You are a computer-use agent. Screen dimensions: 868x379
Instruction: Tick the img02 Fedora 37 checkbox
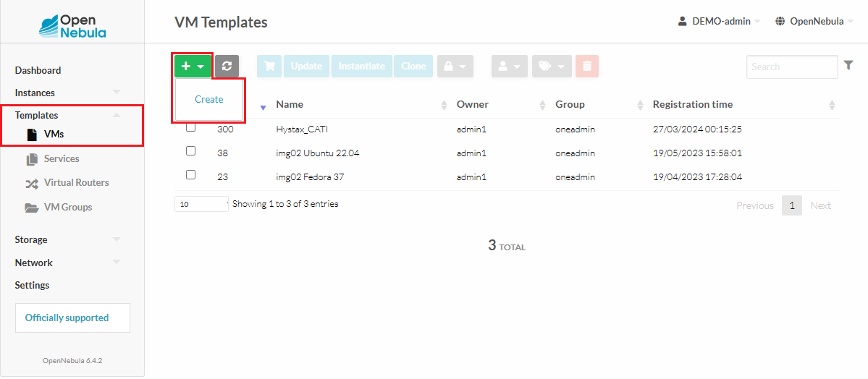[191, 175]
